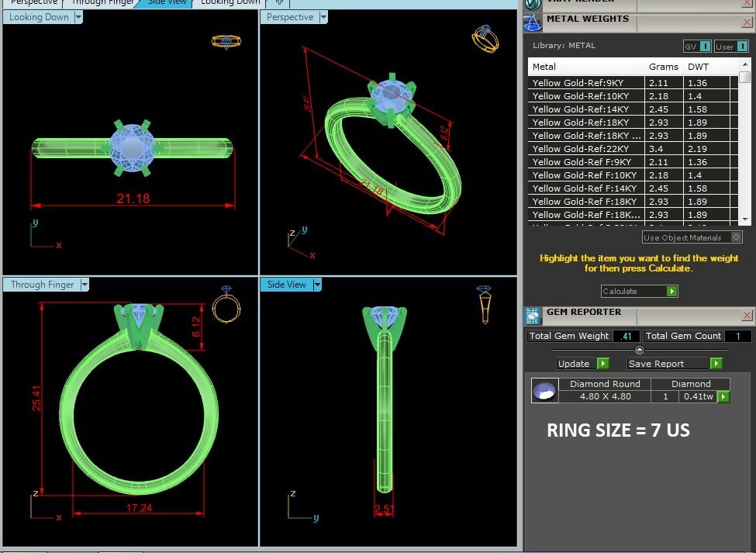This screenshot has height=553, width=756.
Task: Open the Perspective viewport dropdown arrow
Action: click(323, 17)
